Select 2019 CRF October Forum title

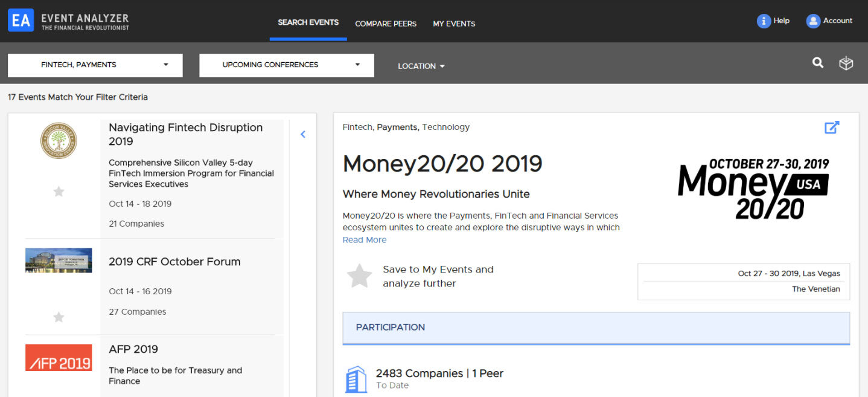pos(174,262)
